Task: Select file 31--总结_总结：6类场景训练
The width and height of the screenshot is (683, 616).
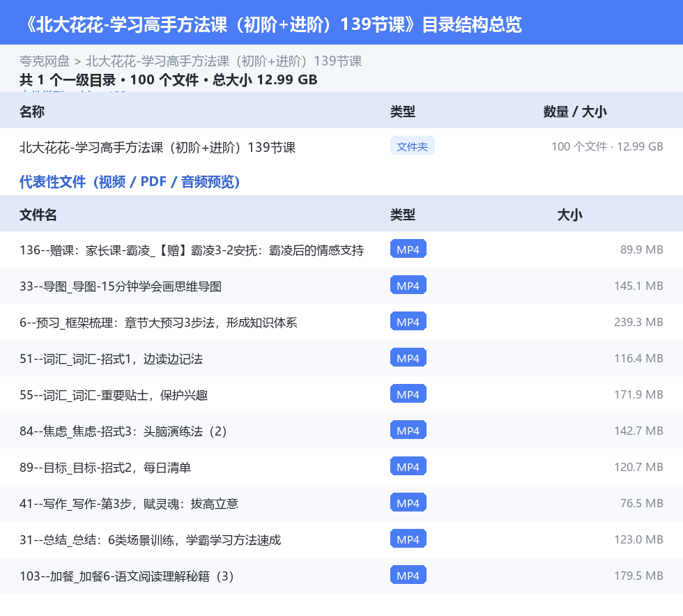Action: tap(341, 539)
